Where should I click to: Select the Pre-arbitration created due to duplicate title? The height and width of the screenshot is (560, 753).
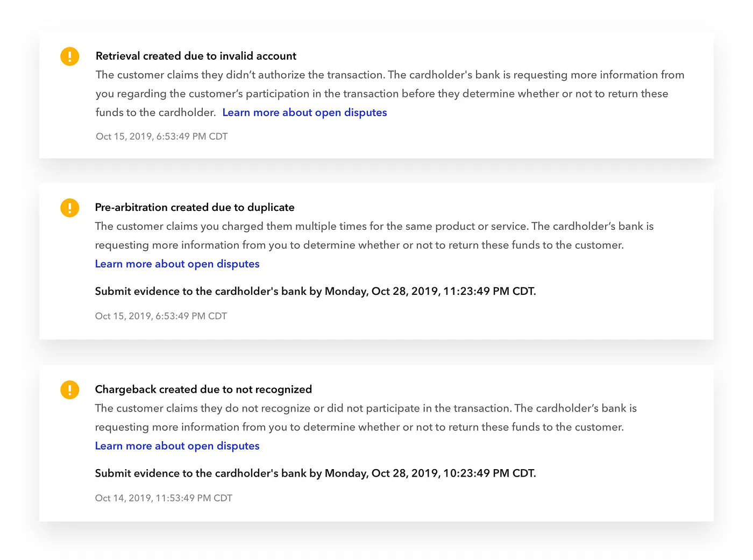click(x=195, y=207)
